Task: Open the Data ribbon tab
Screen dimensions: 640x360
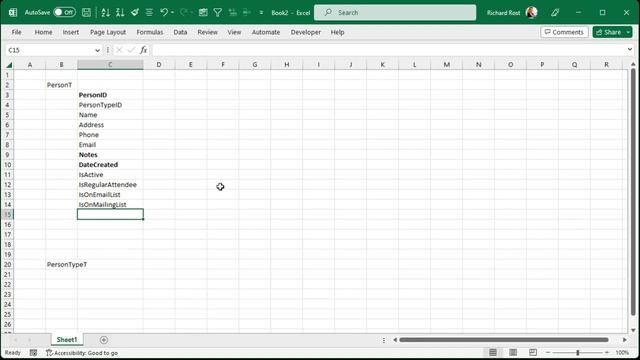Action: click(180, 32)
